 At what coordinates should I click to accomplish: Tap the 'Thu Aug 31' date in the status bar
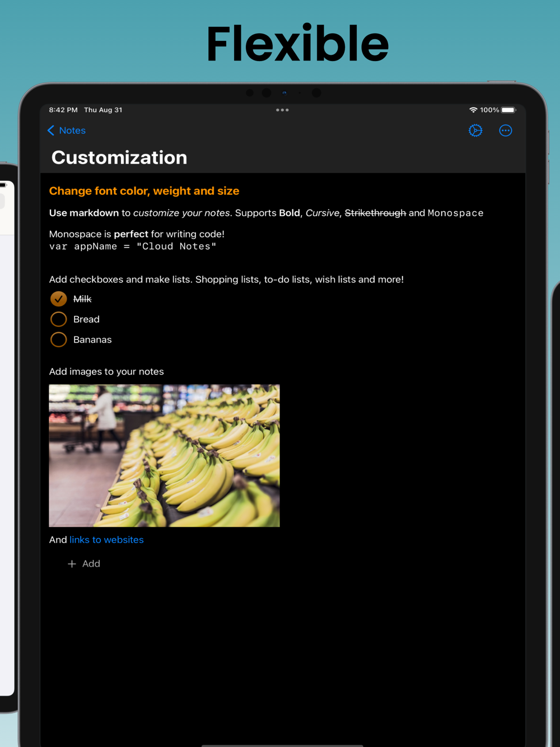point(103,110)
